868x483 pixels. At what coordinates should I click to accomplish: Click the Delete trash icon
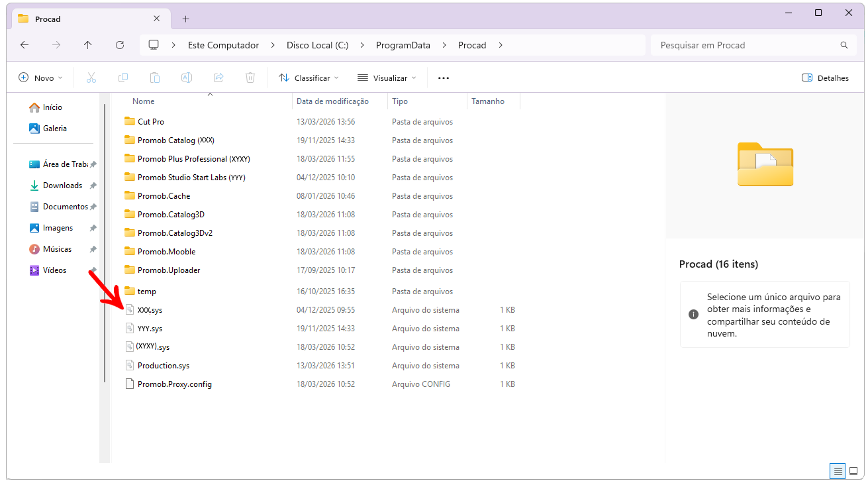pyautogui.click(x=250, y=78)
